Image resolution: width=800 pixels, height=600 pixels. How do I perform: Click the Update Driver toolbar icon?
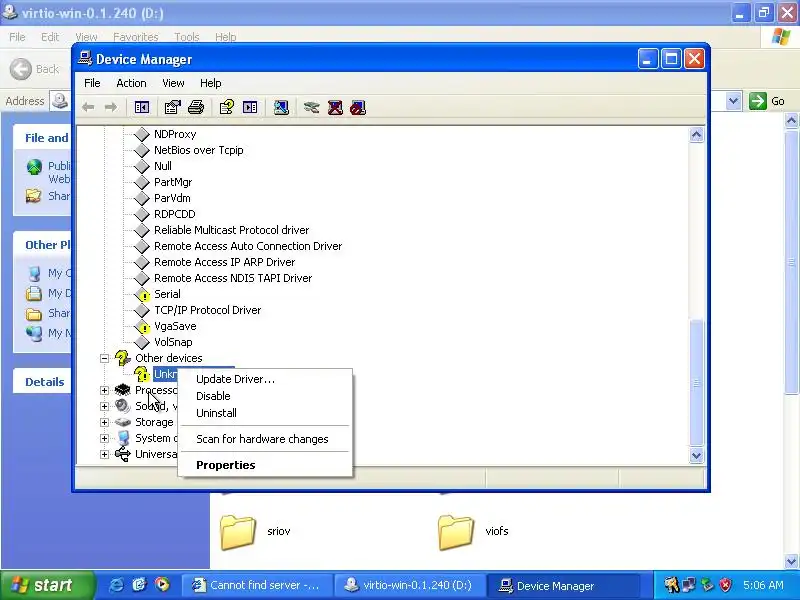pos(311,107)
